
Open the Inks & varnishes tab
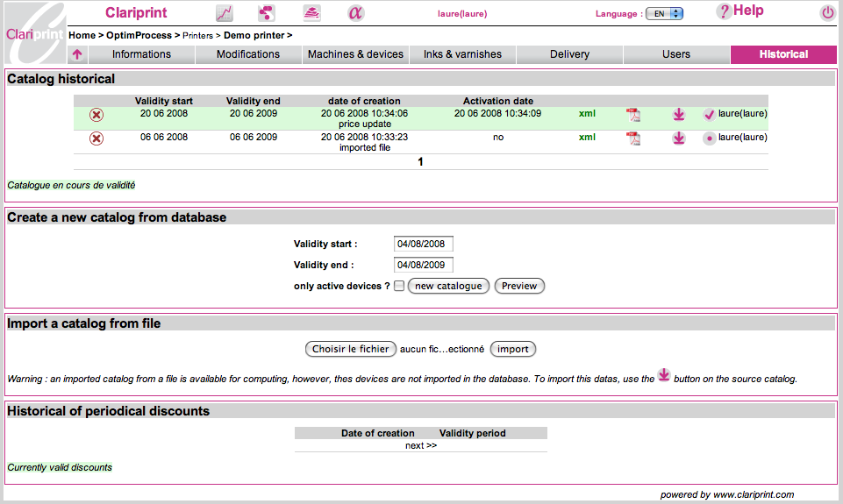tap(462, 54)
